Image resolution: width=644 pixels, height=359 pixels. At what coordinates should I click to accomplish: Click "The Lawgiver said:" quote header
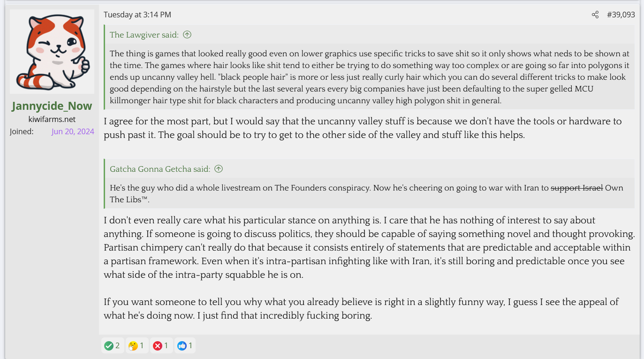(144, 34)
